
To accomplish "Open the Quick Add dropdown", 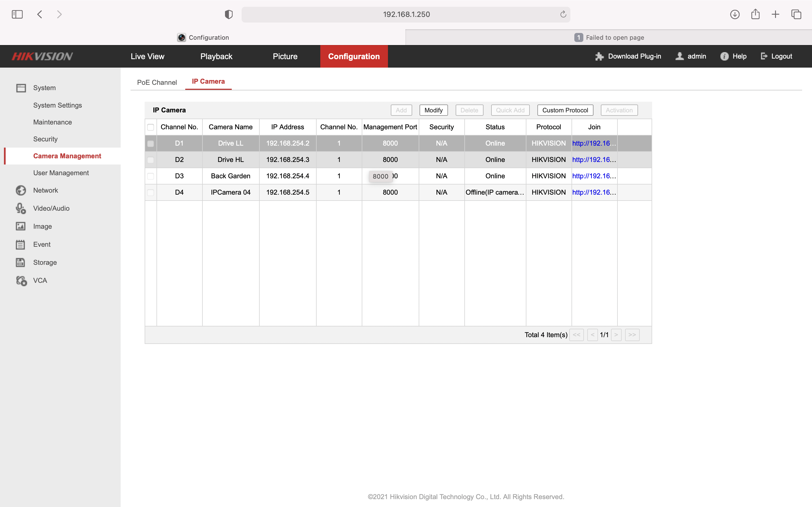I will [x=510, y=110].
